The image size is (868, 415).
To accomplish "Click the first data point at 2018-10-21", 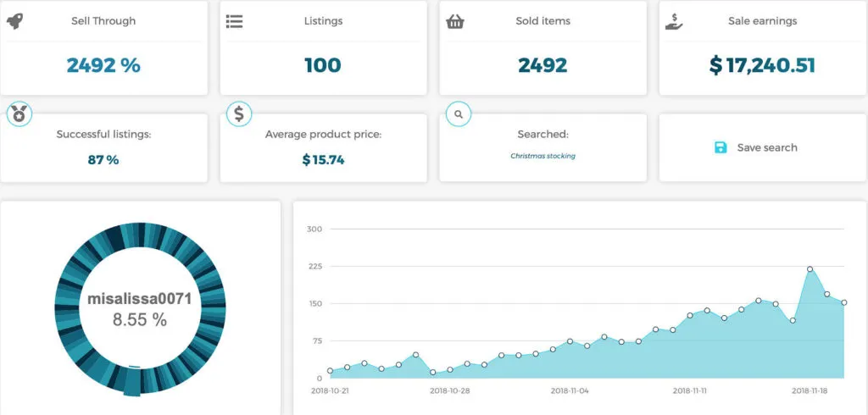I will (330, 371).
